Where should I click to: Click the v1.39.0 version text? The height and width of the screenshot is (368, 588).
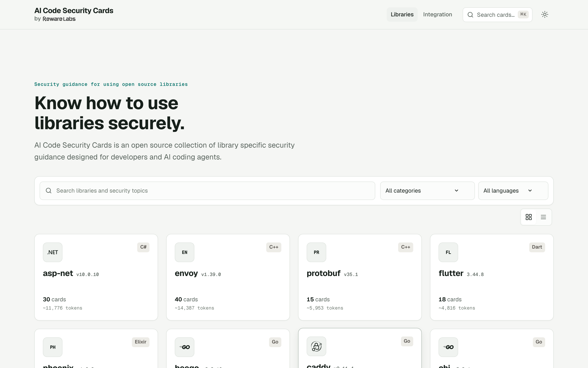click(211, 275)
